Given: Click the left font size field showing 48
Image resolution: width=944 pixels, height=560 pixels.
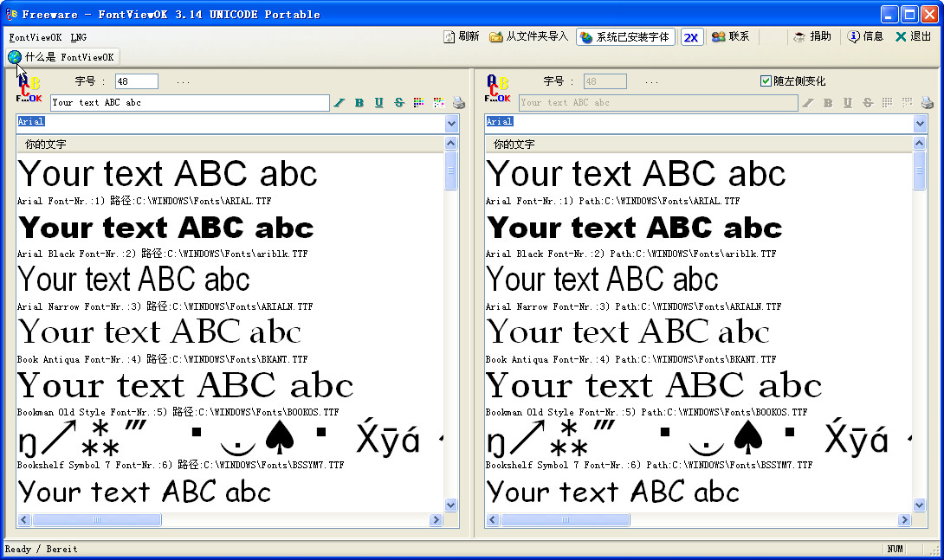Looking at the screenshot, I should tap(137, 81).
